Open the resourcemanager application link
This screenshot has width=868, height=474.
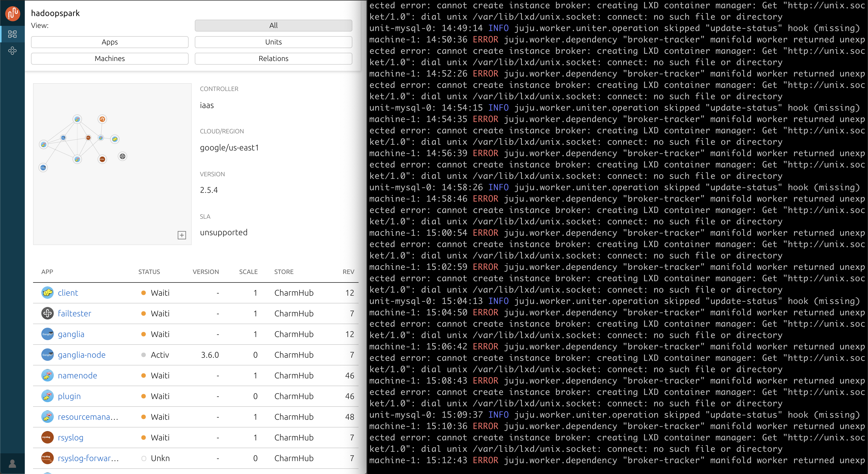pos(88,417)
